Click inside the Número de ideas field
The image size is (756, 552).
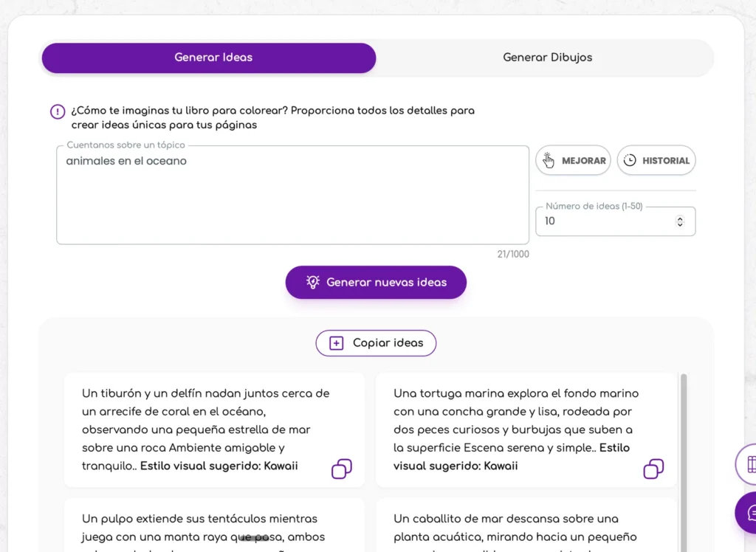click(x=605, y=221)
